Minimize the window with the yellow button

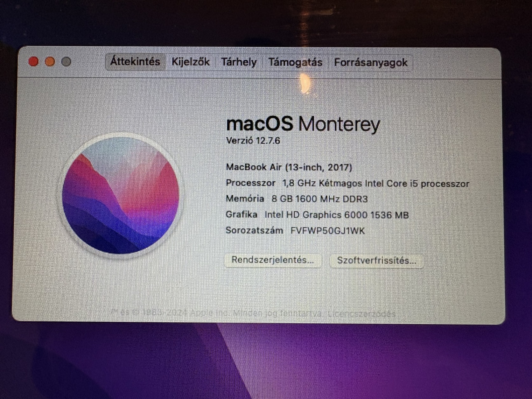coord(50,61)
